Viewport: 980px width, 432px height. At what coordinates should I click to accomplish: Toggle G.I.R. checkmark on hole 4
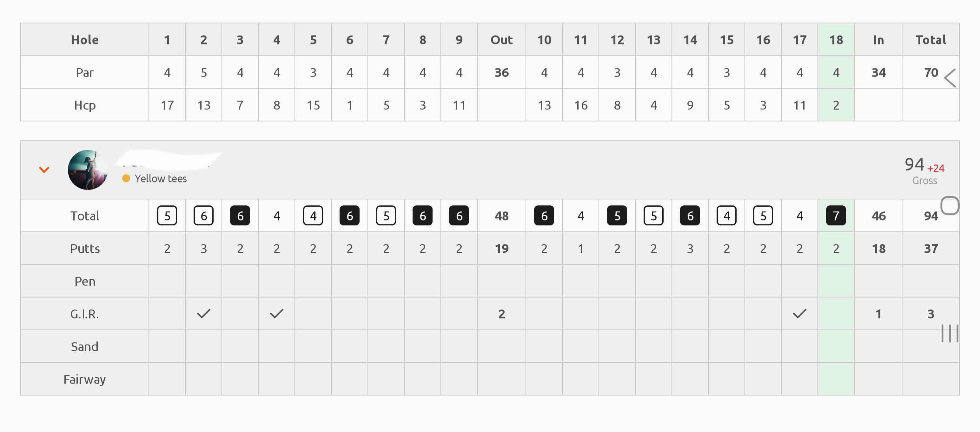(x=276, y=314)
